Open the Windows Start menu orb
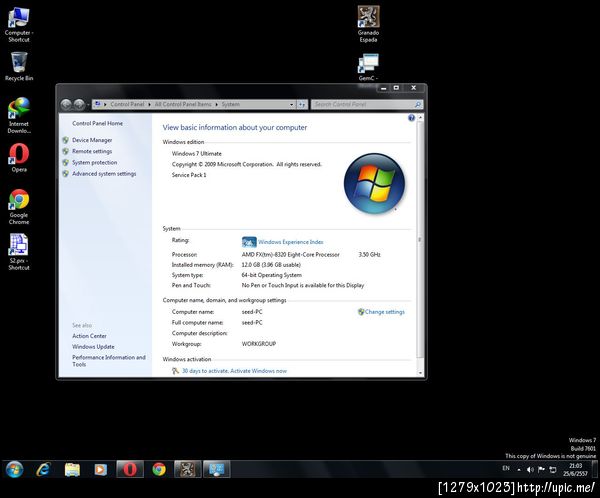 click(15, 469)
